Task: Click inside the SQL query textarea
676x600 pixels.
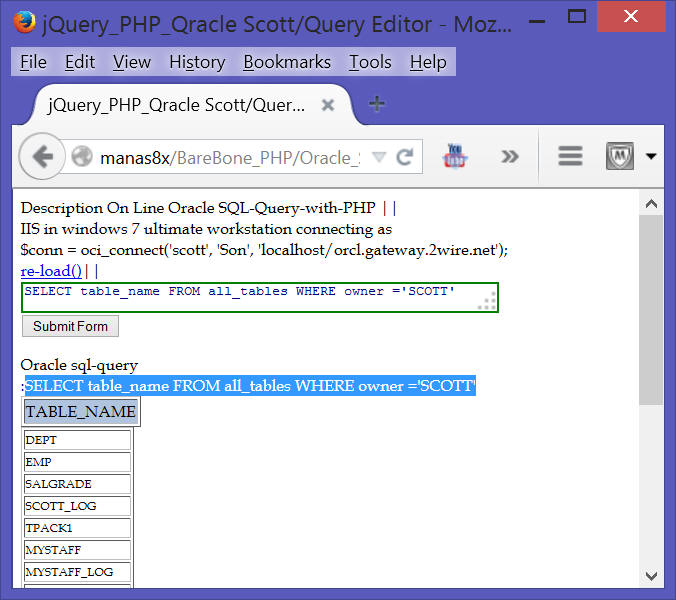Action: click(x=260, y=297)
